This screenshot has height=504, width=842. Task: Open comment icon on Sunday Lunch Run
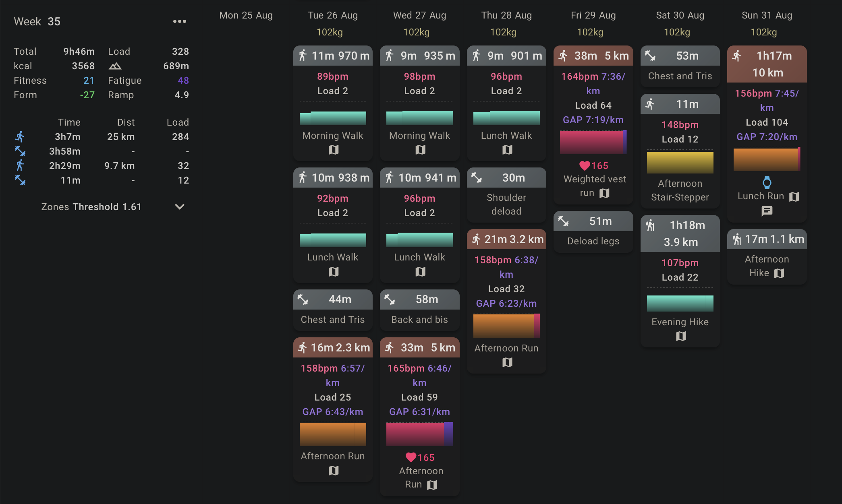(x=767, y=211)
